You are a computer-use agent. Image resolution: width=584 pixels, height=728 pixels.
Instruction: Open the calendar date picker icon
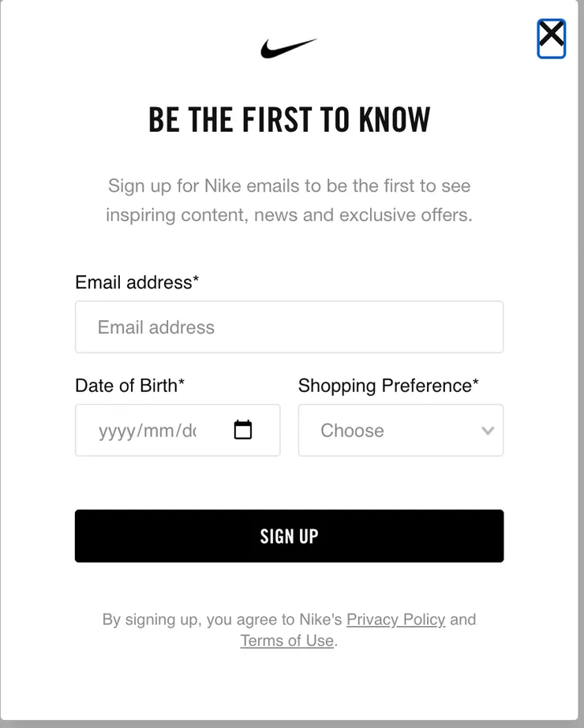[x=243, y=430]
